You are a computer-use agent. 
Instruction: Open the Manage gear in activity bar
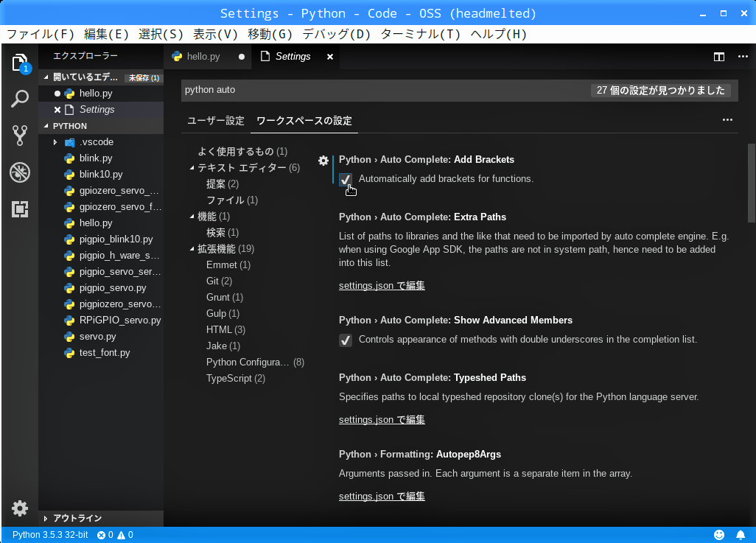(20, 508)
